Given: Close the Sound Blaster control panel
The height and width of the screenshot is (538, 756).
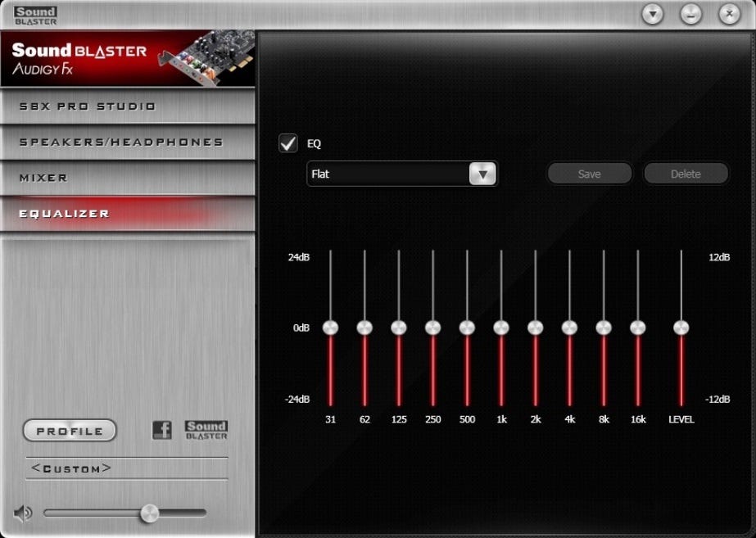Looking at the screenshot, I should (729, 14).
